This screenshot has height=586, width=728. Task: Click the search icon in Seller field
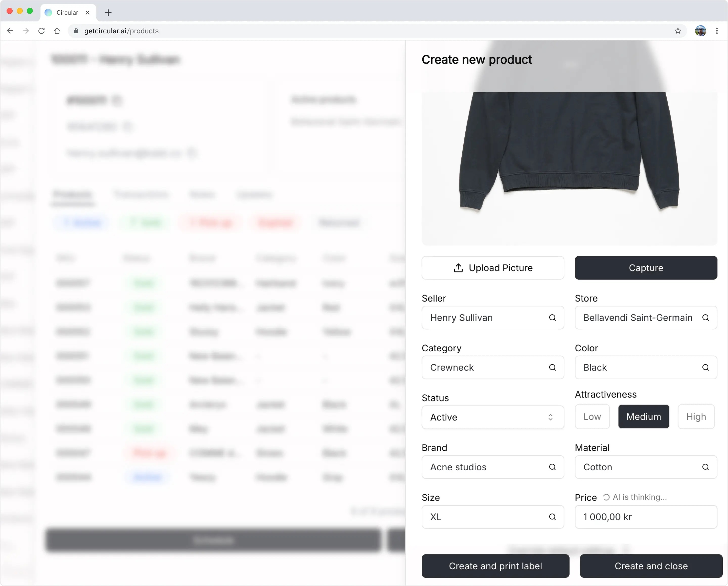coord(552,318)
